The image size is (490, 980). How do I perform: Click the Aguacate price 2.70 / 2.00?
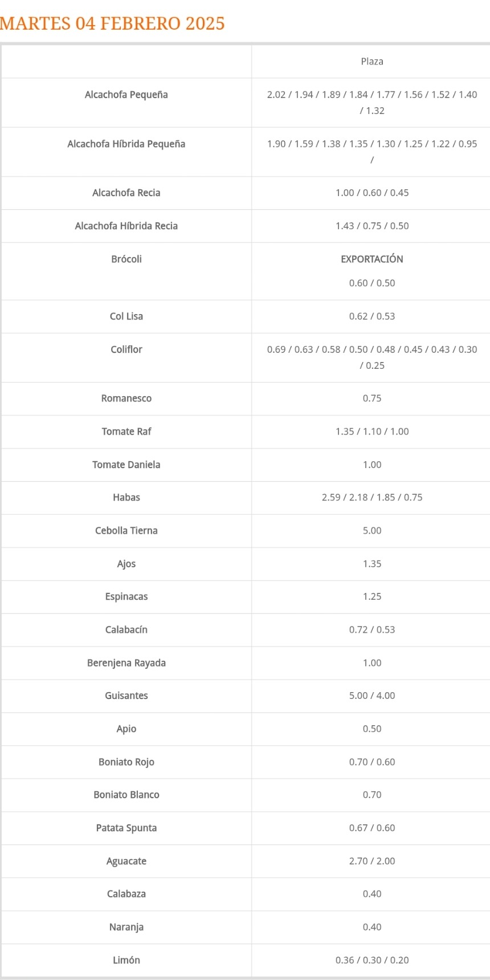(372, 861)
